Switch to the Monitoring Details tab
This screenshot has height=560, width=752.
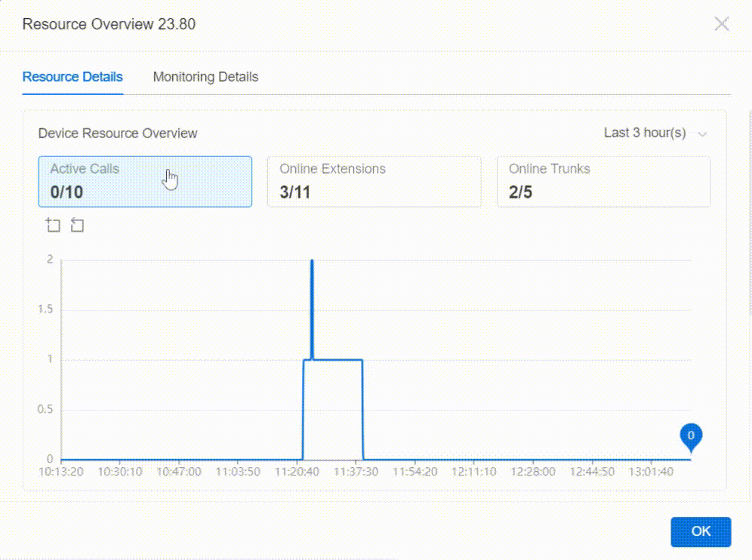pyautogui.click(x=205, y=77)
